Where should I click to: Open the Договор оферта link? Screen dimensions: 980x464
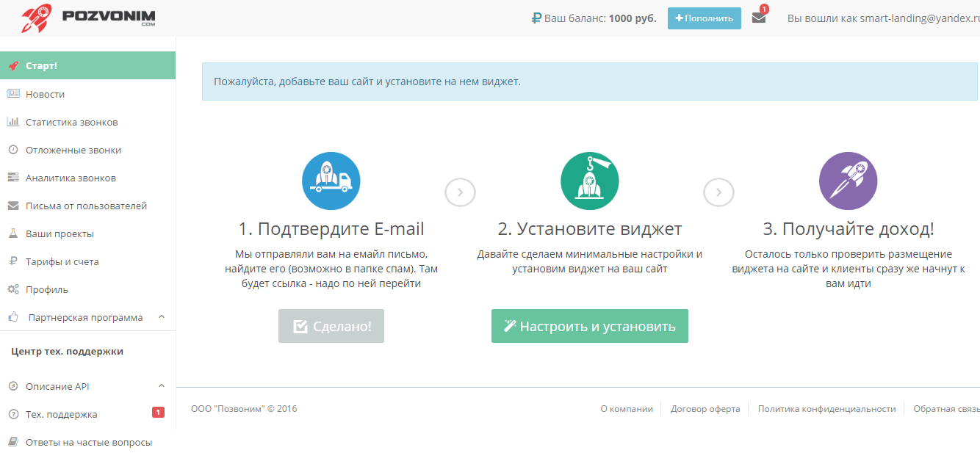pyautogui.click(x=704, y=408)
